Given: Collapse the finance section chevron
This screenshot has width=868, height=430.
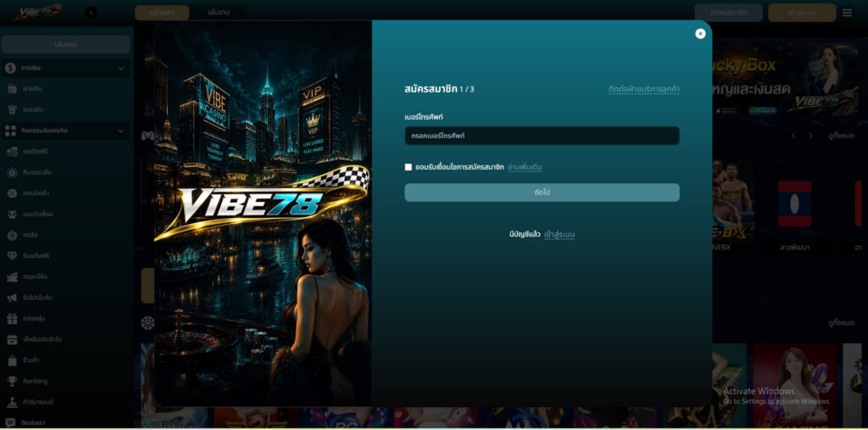Looking at the screenshot, I should [x=121, y=68].
